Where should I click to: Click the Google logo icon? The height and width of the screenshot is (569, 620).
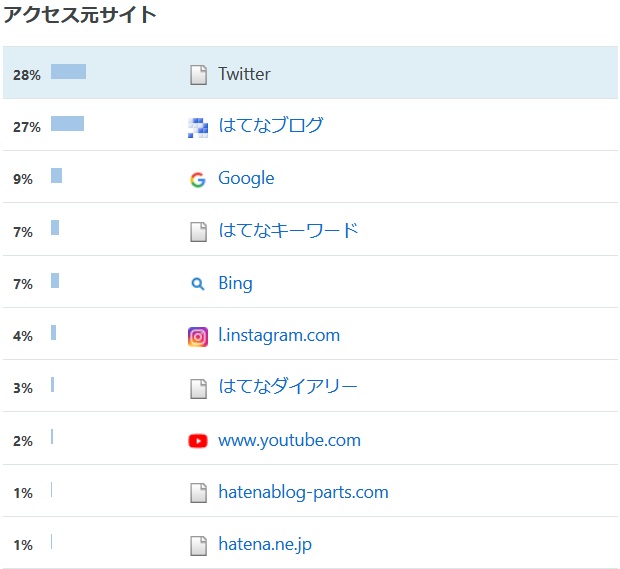[x=198, y=180]
